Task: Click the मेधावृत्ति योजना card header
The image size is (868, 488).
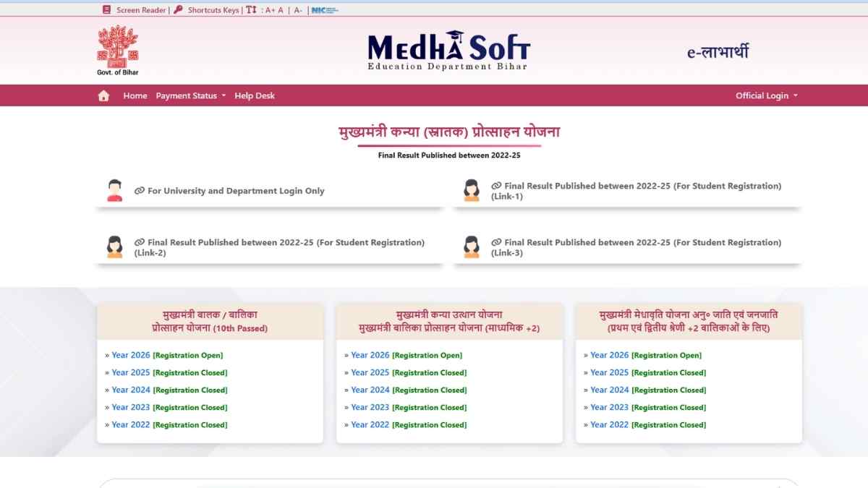Action: [689, 321]
